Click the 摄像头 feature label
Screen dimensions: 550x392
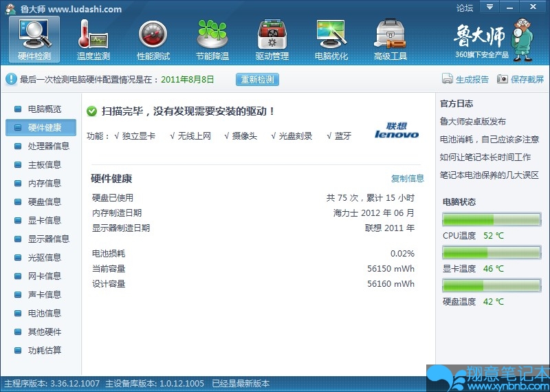[245, 136]
